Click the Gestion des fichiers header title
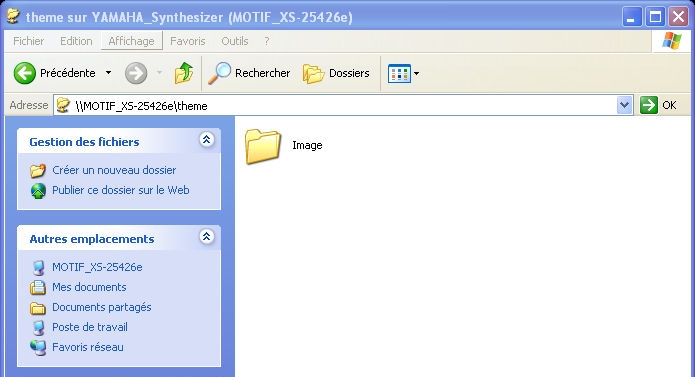Screen dimensions: 695x377 pos(84,142)
